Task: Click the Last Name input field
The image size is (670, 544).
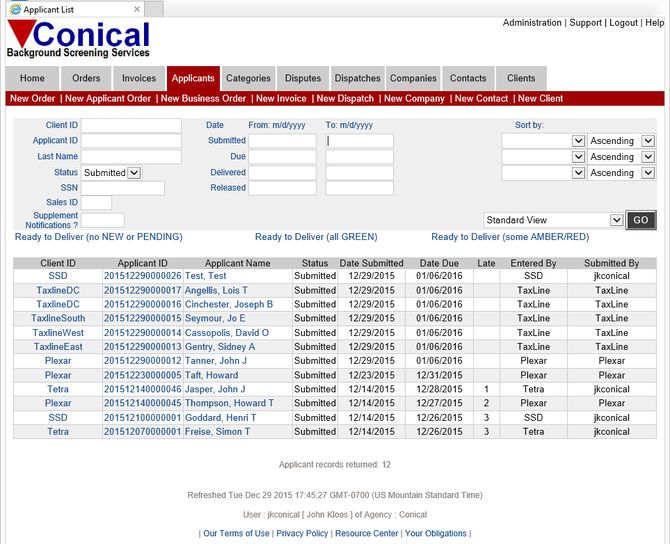Action: click(x=131, y=157)
